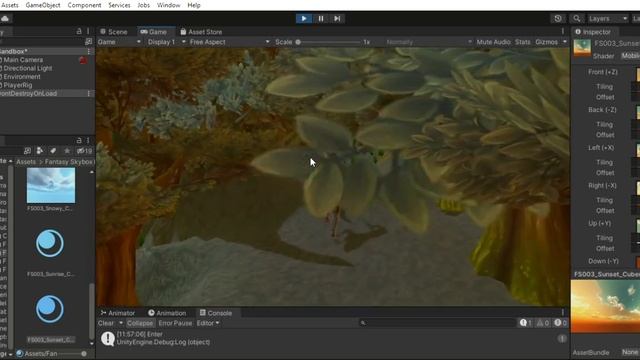This screenshot has height=360, width=640.
Task: Select the FS003_Sunset material asset
Action: pyautogui.click(x=50, y=309)
